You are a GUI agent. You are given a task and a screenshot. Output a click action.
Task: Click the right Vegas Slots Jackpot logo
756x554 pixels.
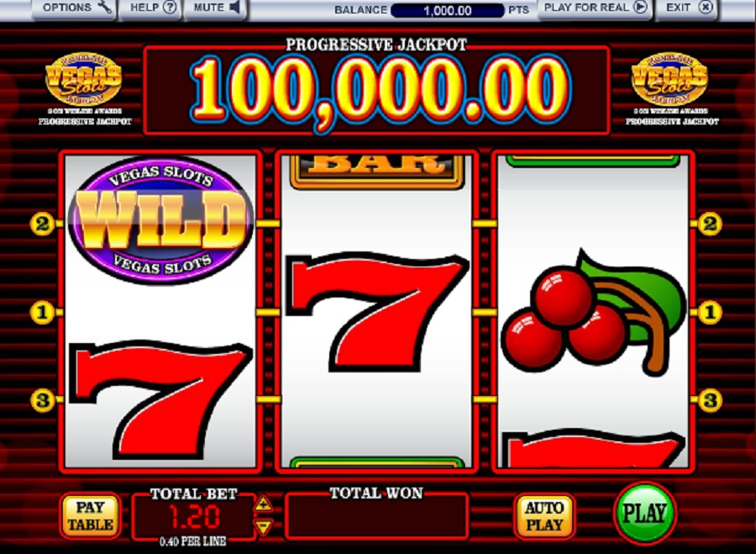click(x=669, y=79)
